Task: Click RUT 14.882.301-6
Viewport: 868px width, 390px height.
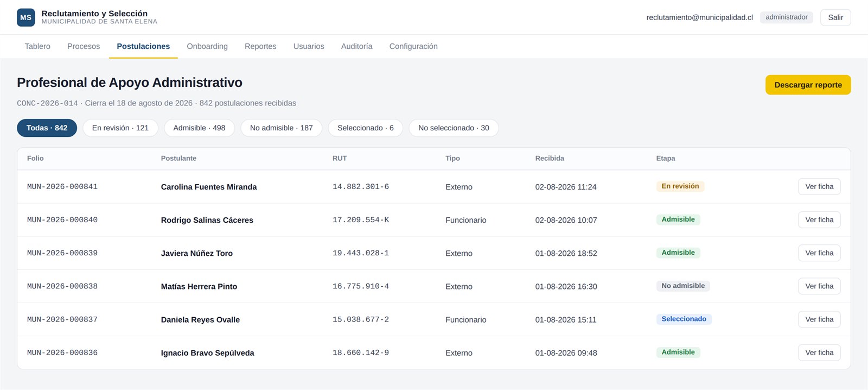Action: [x=361, y=187]
